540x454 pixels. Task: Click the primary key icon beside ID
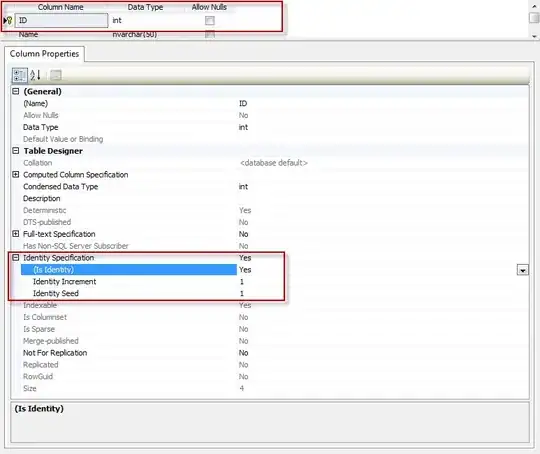pos(9,20)
